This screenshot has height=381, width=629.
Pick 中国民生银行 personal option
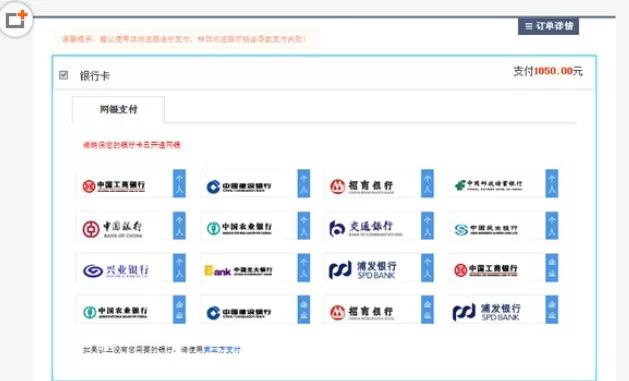point(503,226)
